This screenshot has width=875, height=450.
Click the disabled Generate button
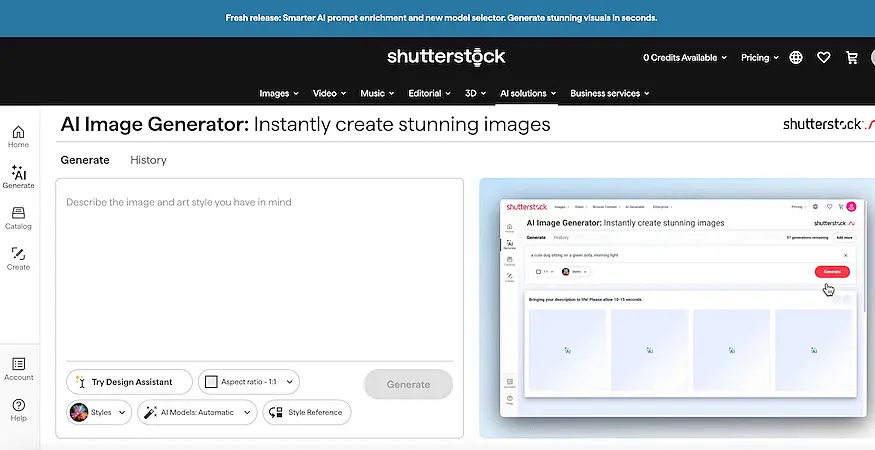coord(408,384)
